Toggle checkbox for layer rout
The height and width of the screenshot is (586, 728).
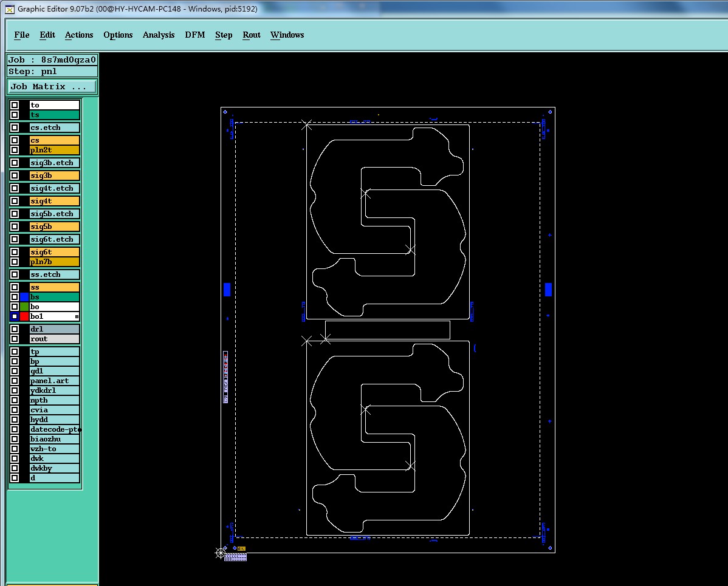pos(15,339)
